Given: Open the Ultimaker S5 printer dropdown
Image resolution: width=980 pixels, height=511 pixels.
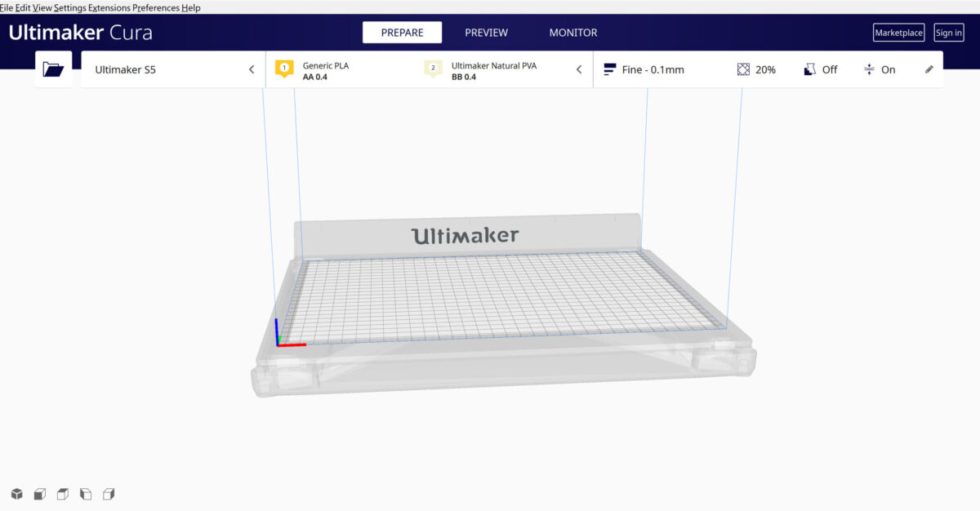Looking at the screenshot, I should coord(173,69).
